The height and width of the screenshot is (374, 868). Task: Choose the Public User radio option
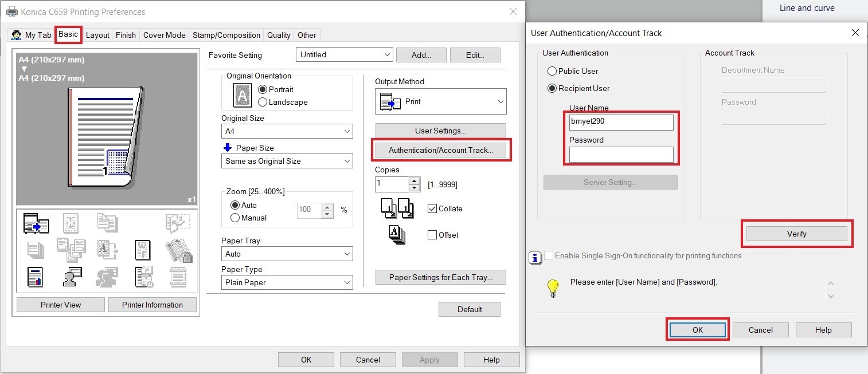(x=552, y=71)
